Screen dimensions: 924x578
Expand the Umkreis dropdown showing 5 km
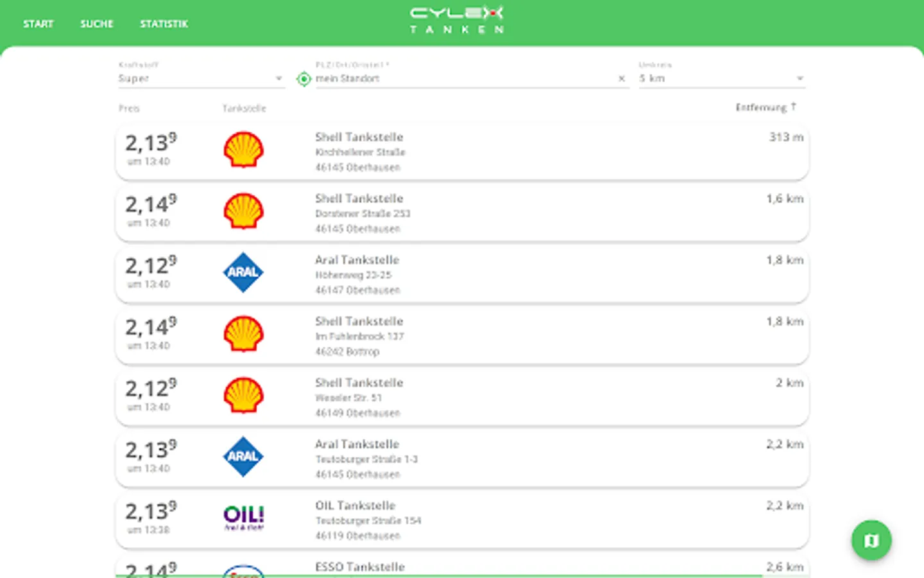click(x=722, y=78)
